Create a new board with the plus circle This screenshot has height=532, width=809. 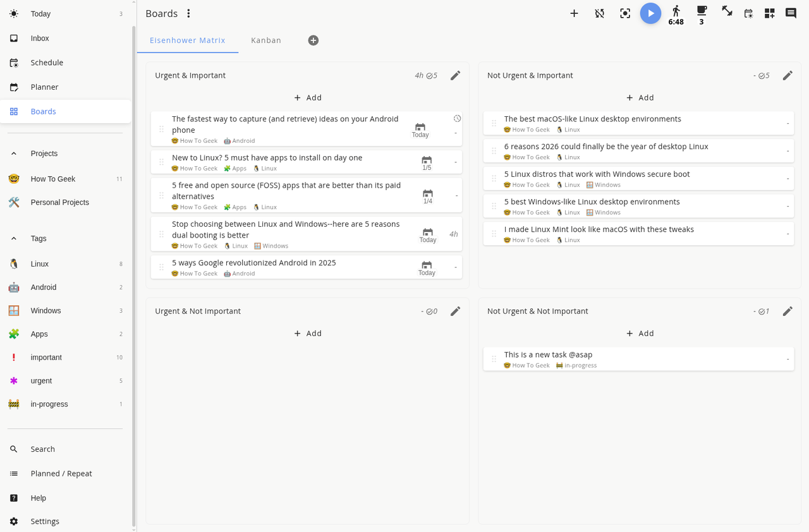point(313,40)
